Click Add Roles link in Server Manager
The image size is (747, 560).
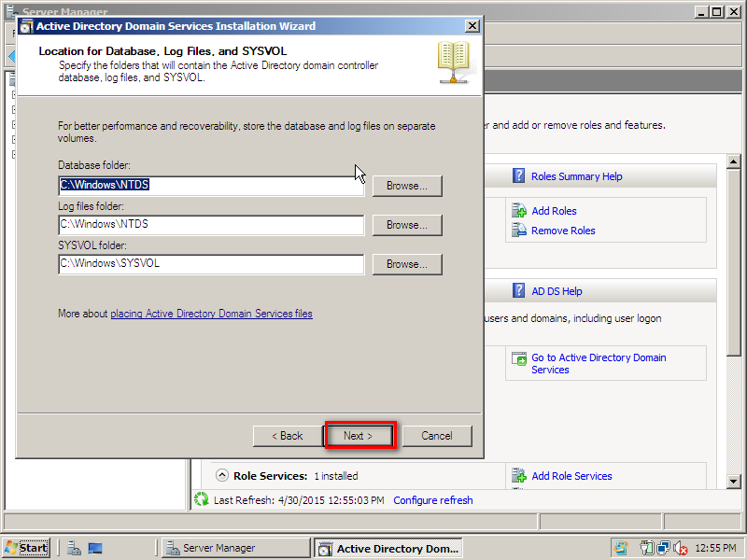point(554,211)
